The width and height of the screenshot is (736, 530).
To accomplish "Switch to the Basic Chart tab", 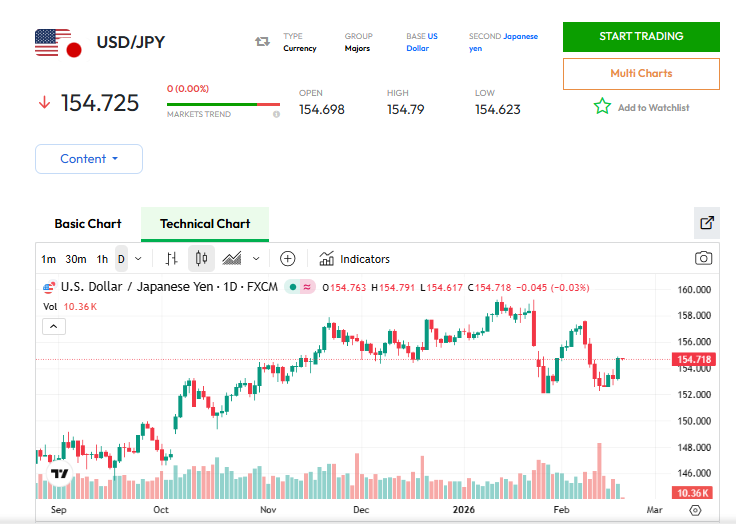I will pos(88,224).
